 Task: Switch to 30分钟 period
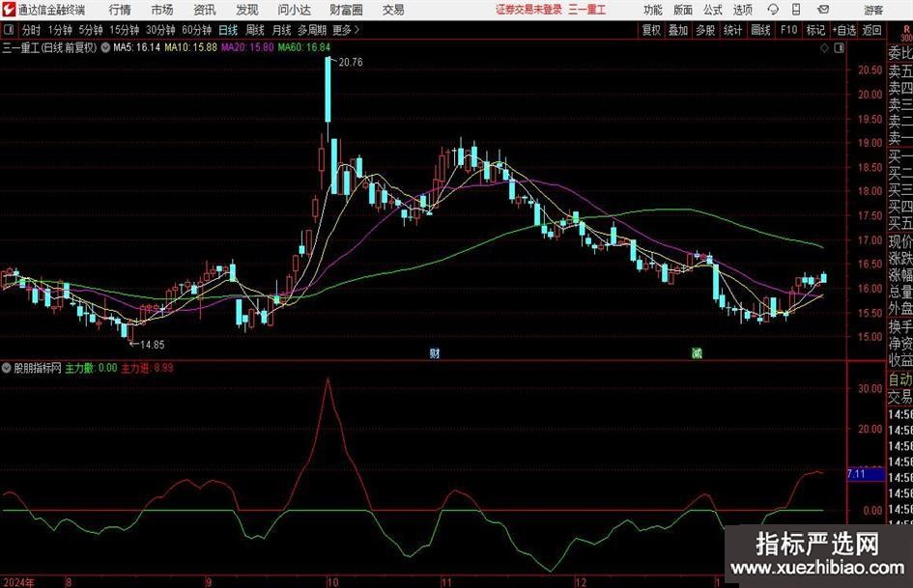pyautogui.click(x=160, y=30)
